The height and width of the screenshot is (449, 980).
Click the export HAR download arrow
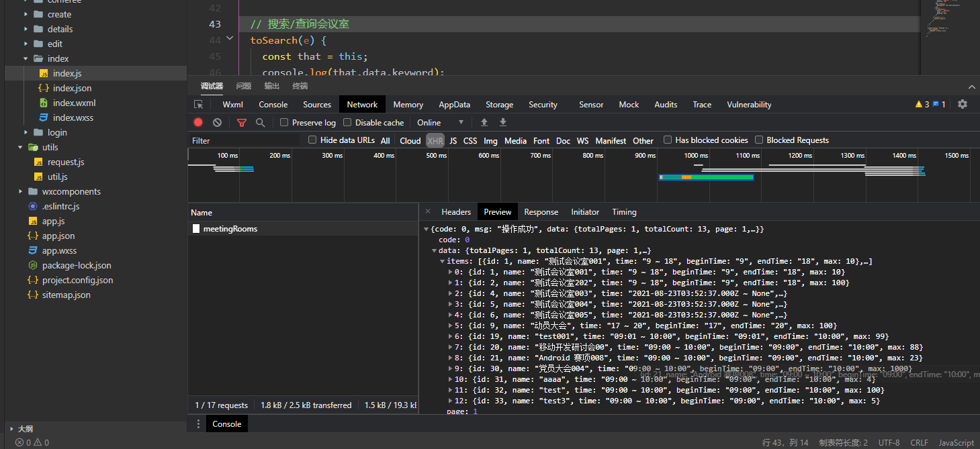(503, 123)
